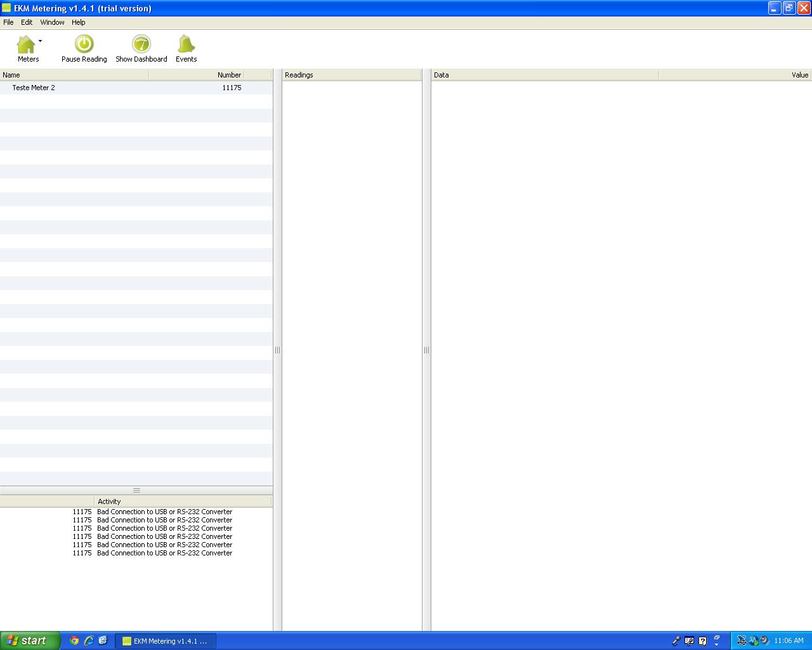Select the Teste Meter 2 row
This screenshot has height=650, width=812.
coord(127,88)
